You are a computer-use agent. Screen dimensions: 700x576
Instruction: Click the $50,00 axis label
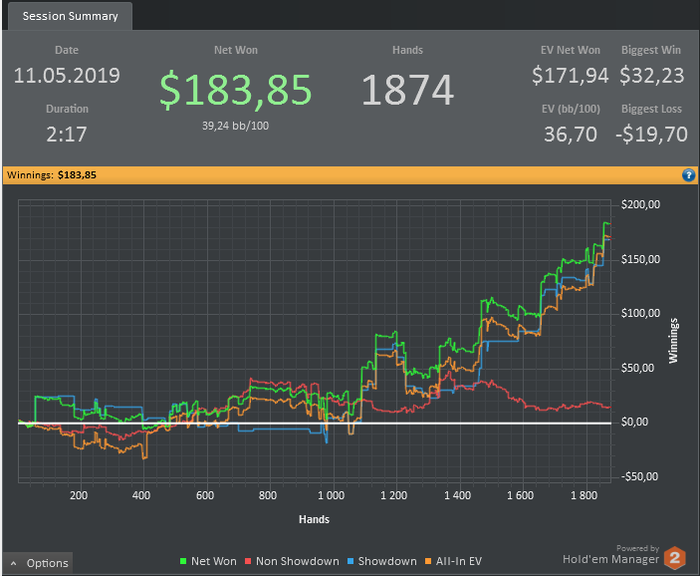(x=637, y=368)
